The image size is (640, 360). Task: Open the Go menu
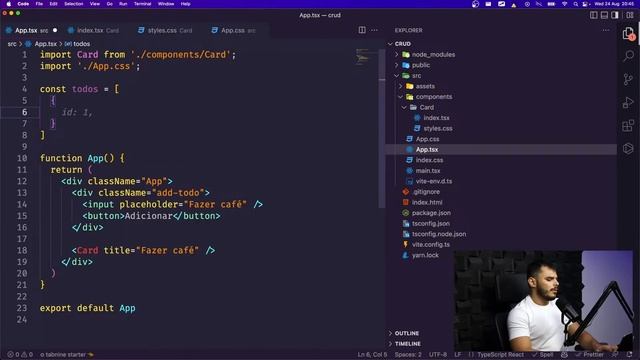109,4
